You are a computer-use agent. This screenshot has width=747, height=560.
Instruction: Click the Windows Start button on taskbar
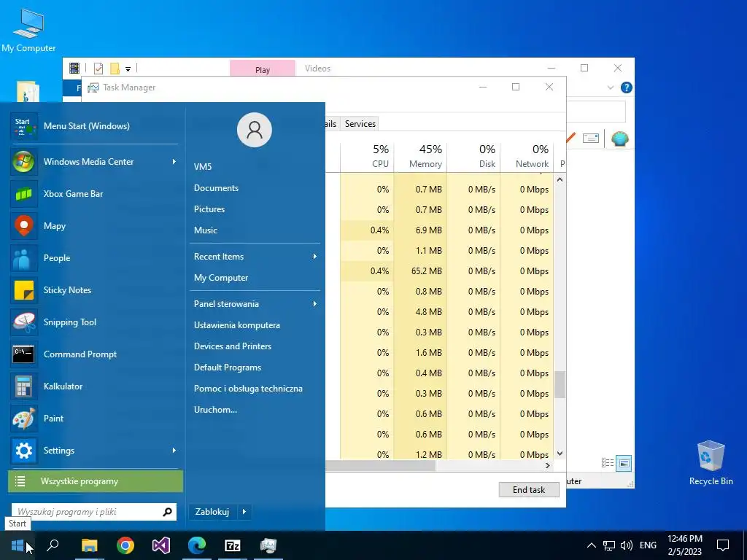[x=18, y=545]
